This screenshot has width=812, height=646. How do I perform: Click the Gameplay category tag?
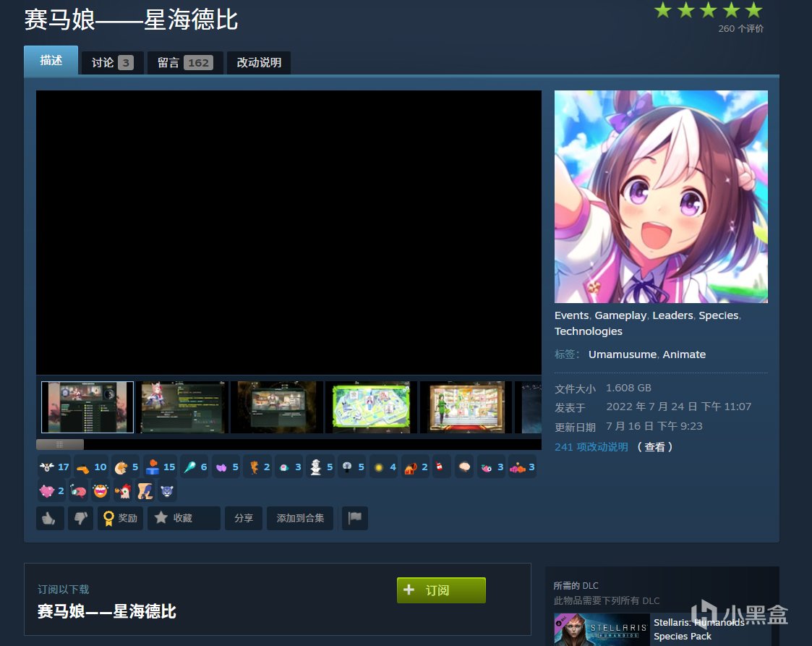tap(620, 315)
